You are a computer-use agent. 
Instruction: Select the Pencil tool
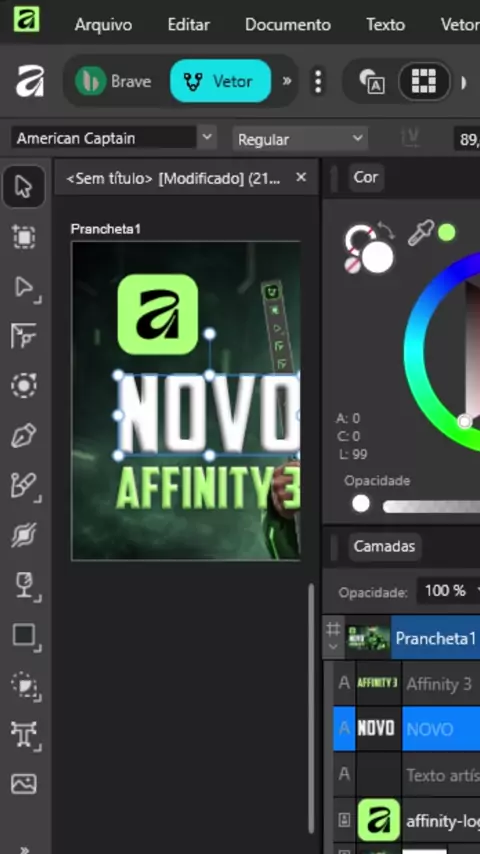click(x=25, y=486)
